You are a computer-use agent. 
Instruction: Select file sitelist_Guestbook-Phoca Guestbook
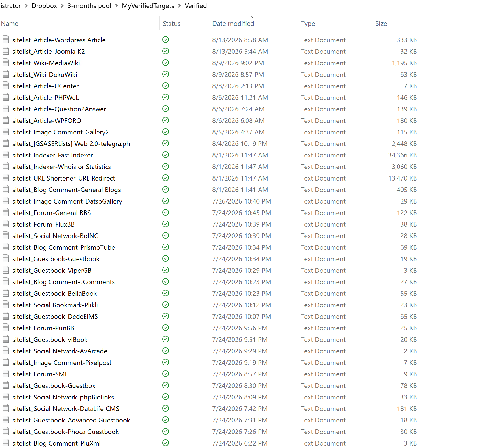(66, 432)
